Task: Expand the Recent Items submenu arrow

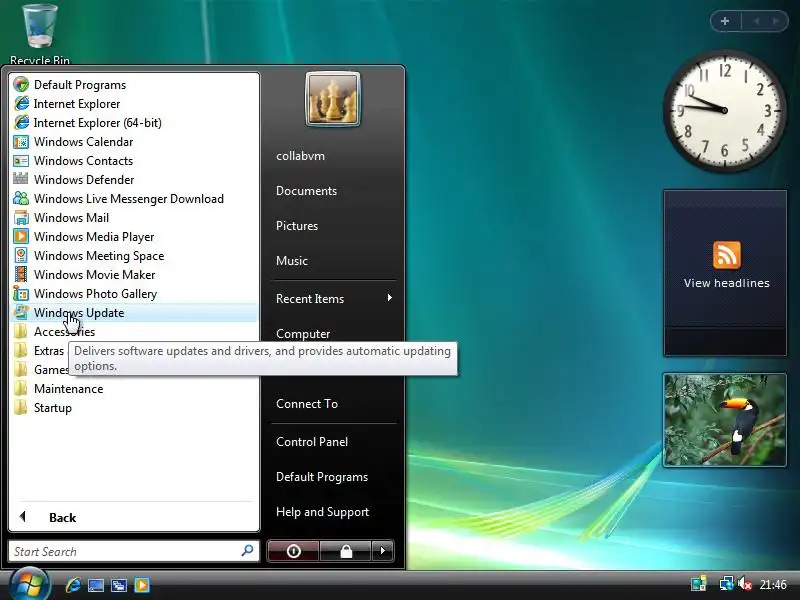Action: 390,298
